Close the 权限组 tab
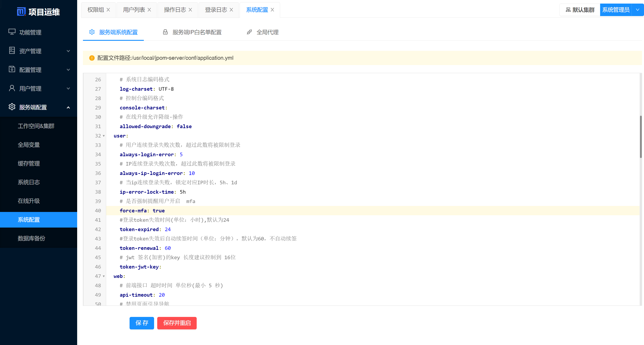 (x=108, y=10)
